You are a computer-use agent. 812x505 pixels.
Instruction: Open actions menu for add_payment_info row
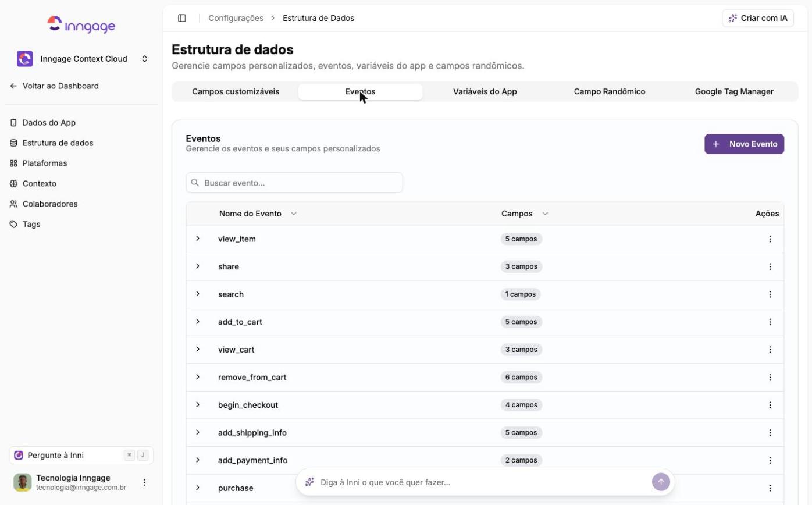coord(770,460)
